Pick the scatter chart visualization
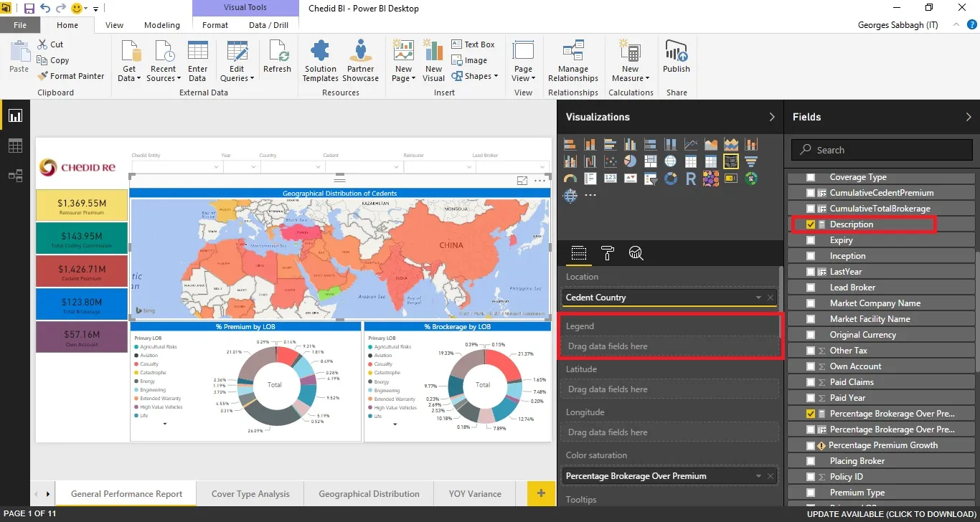Screen dimensions: 980x522 [x=611, y=161]
